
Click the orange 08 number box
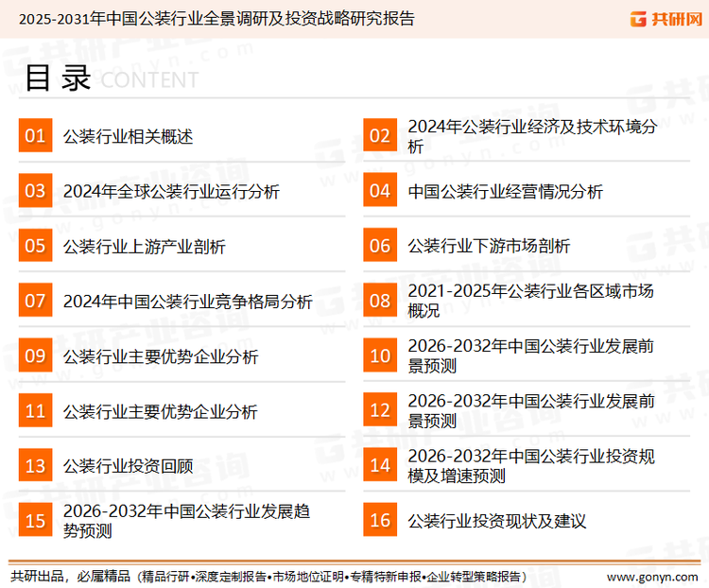(x=380, y=301)
